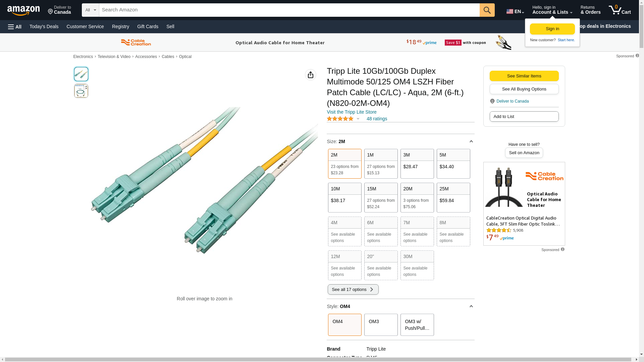Click the share icon on product image
The height and width of the screenshot is (362, 644).
(x=310, y=75)
